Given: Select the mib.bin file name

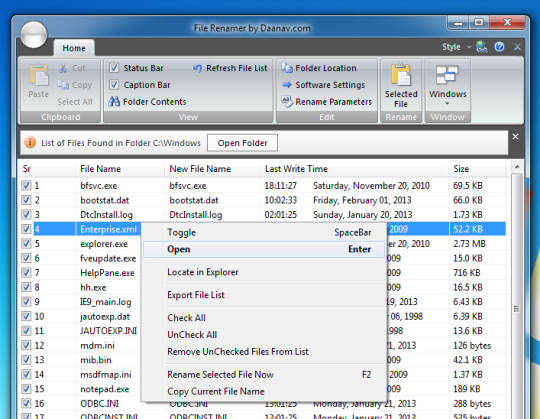Looking at the screenshot, I should click(96, 360).
